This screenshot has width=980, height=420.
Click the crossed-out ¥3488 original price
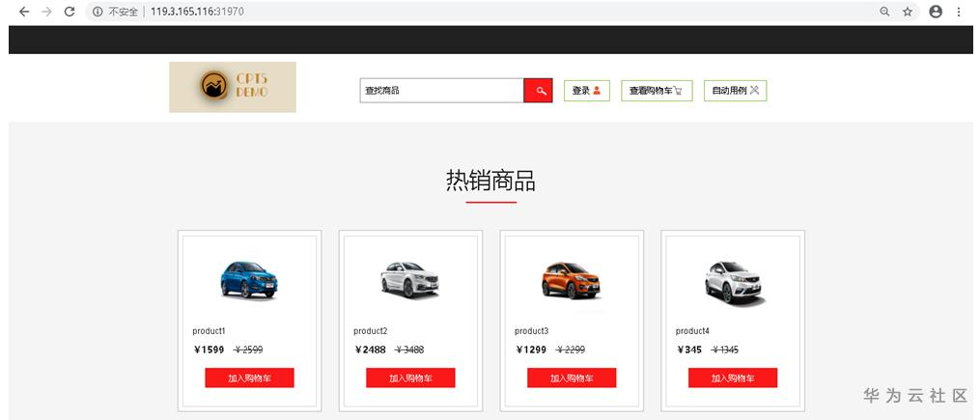click(x=409, y=350)
